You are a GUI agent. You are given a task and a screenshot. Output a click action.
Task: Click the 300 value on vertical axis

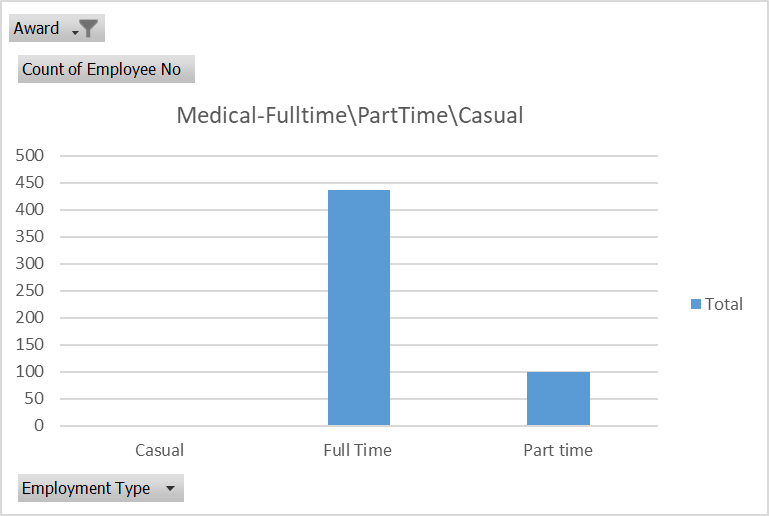point(31,264)
